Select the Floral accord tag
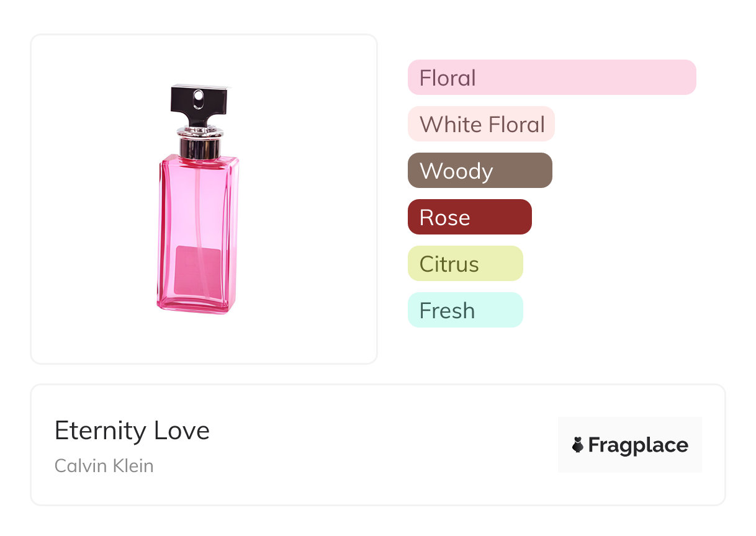The width and height of the screenshot is (756, 536). coord(551,78)
